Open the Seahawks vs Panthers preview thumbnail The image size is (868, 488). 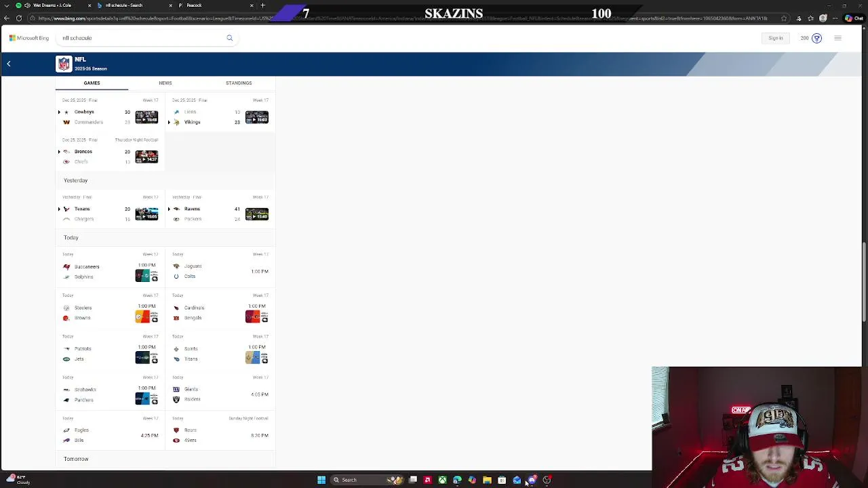click(x=146, y=398)
